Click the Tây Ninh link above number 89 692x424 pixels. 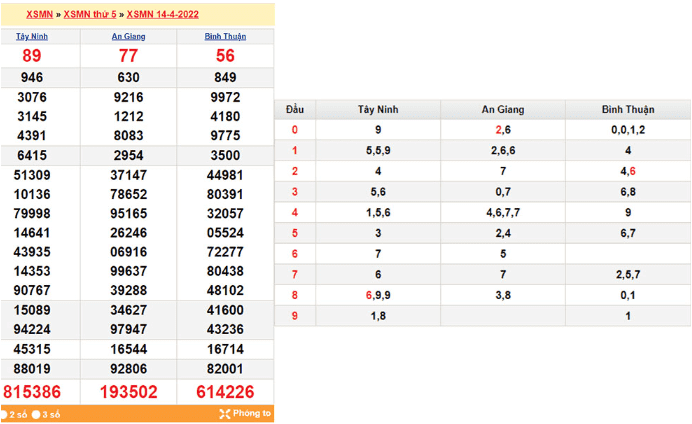(x=32, y=36)
